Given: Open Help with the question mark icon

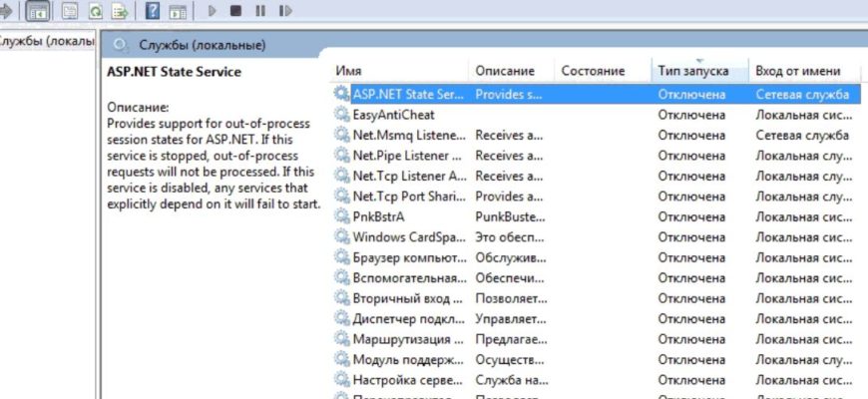Looking at the screenshot, I should tap(152, 11).
